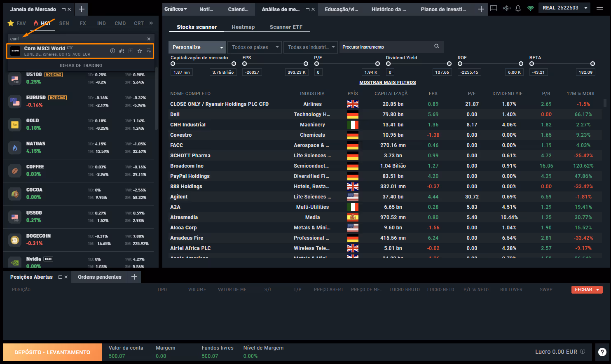Image resolution: width=611 pixels, height=364 pixels.
Task: Open workspace layout icon
Action: [x=494, y=8]
